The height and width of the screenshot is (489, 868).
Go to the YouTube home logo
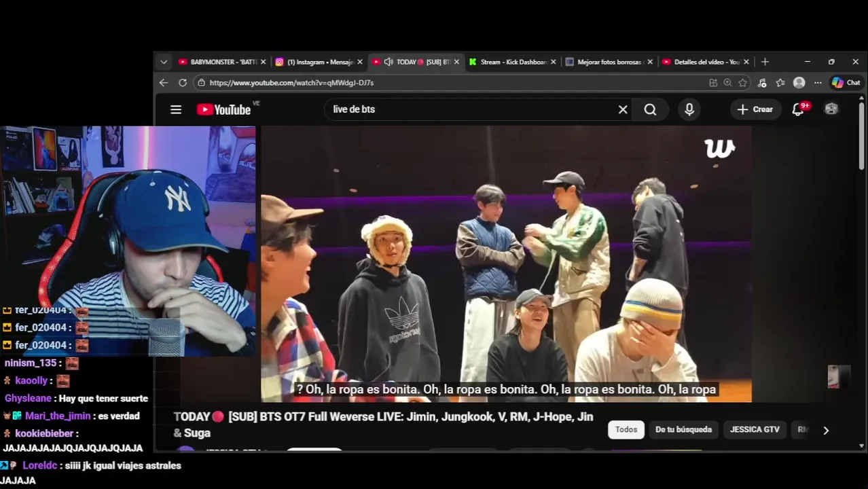[x=223, y=109]
